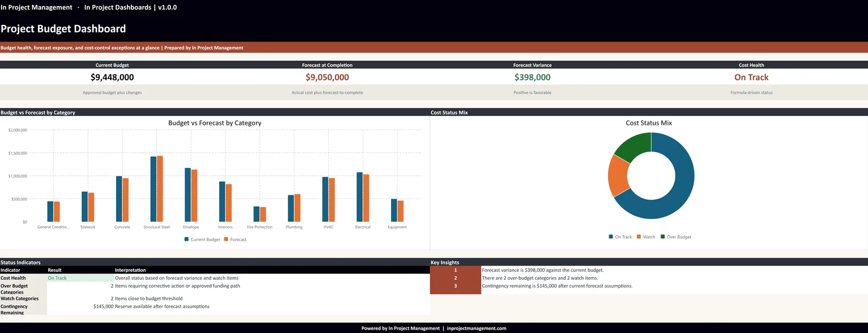Screen dimensions: 868x333
Task: Click key insight number 2 cell
Action: click(455, 278)
